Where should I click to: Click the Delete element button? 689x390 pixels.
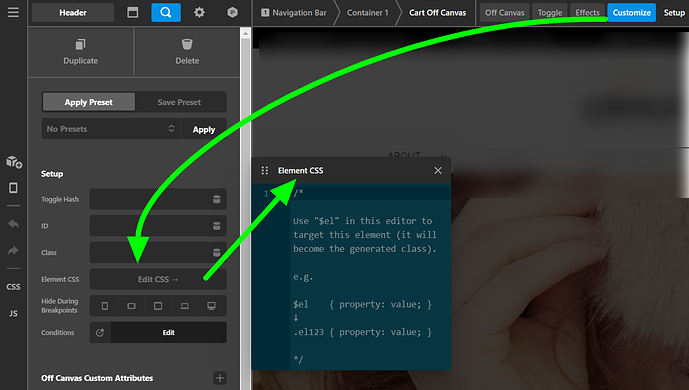(x=187, y=52)
